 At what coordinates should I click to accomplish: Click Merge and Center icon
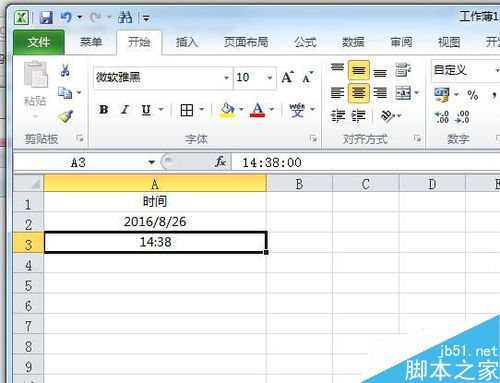coord(403,93)
